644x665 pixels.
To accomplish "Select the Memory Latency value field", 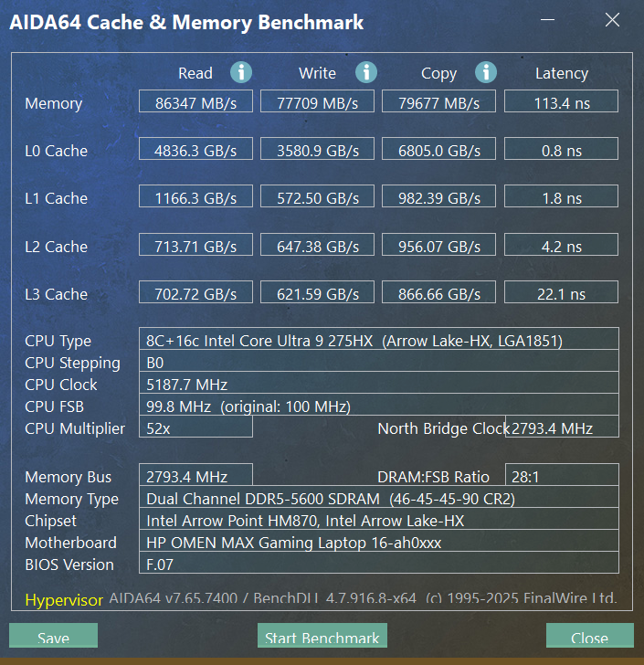I will [561, 102].
